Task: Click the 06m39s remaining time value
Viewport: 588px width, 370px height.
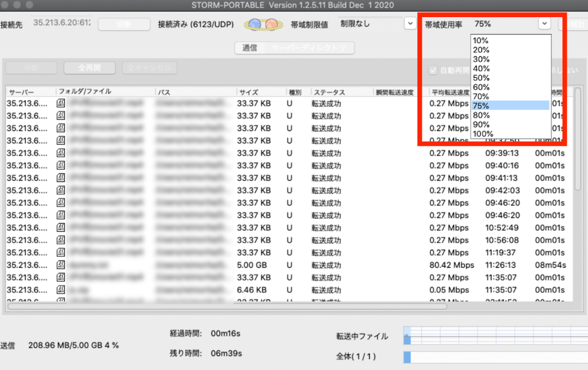Action: click(226, 353)
